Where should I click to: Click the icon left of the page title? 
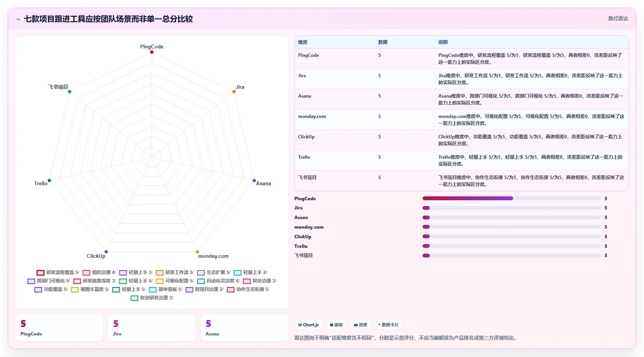(x=18, y=19)
